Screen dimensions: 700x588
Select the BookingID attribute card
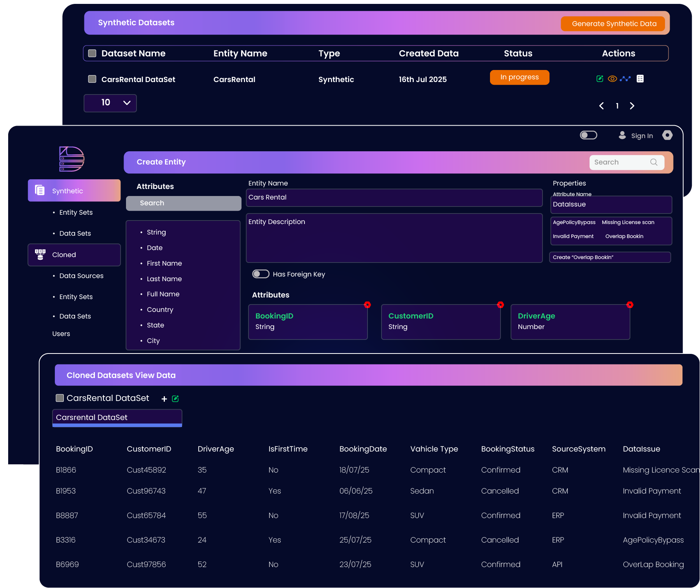[x=308, y=322]
